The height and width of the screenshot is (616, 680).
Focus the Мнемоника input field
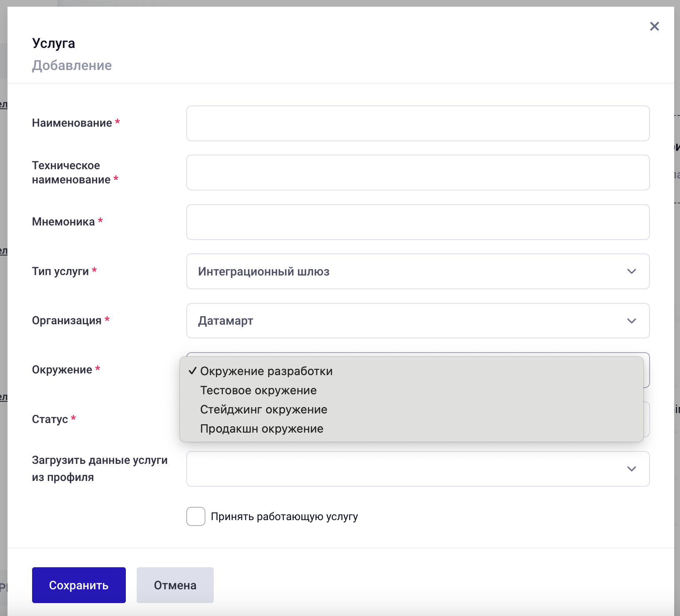pos(417,222)
